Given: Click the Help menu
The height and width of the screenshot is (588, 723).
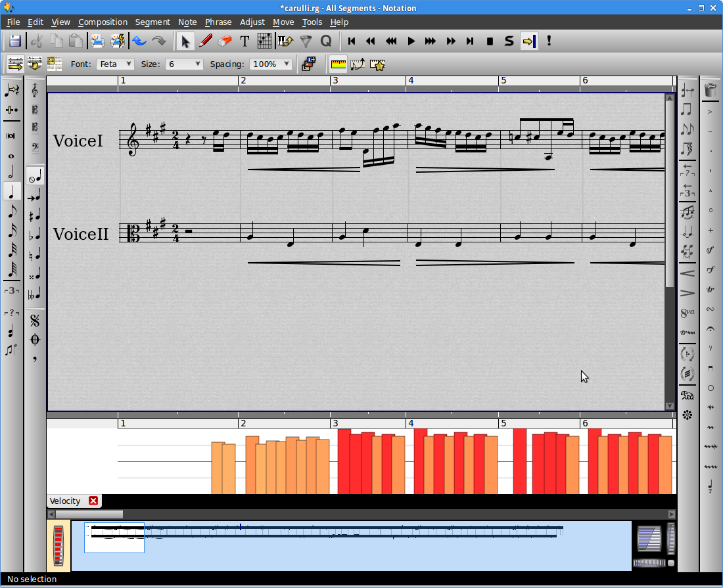Looking at the screenshot, I should [x=339, y=22].
